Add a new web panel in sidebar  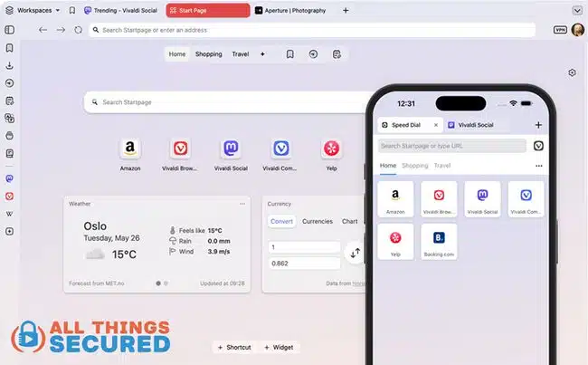(9, 231)
